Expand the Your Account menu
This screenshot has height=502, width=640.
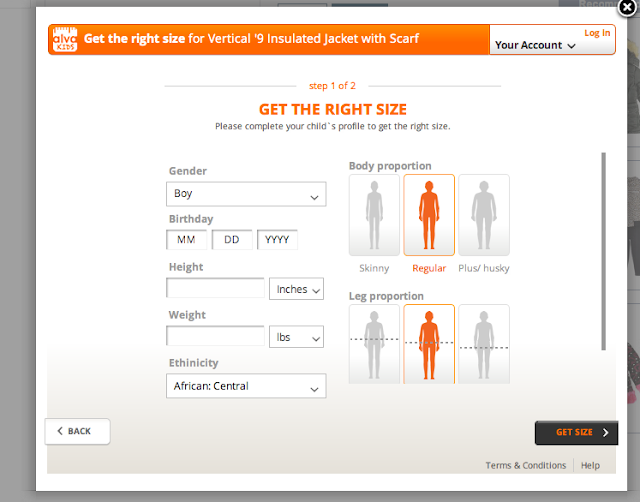[x=536, y=45]
